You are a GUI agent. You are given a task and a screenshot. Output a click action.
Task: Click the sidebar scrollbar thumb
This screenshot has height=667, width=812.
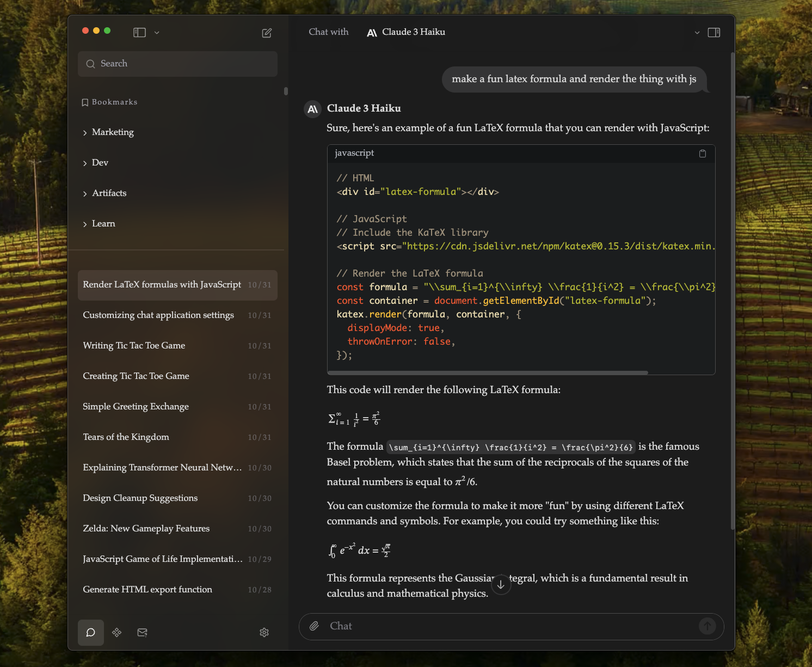click(286, 91)
